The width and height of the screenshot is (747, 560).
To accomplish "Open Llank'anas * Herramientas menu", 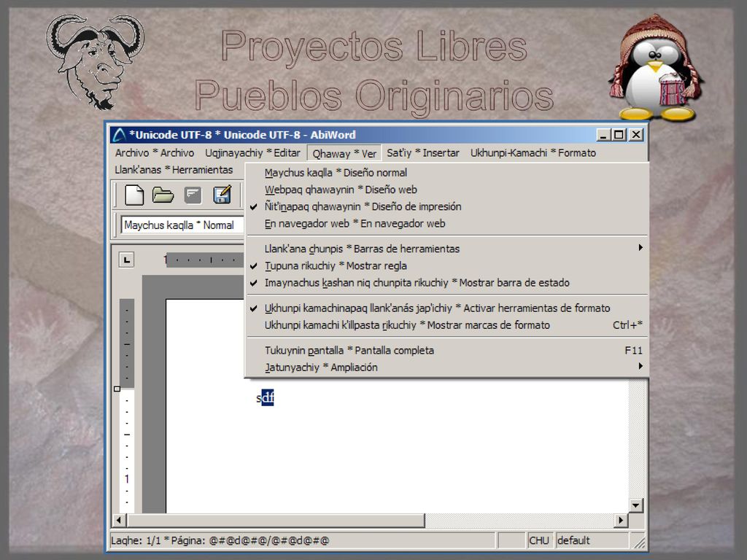I will 174,169.
